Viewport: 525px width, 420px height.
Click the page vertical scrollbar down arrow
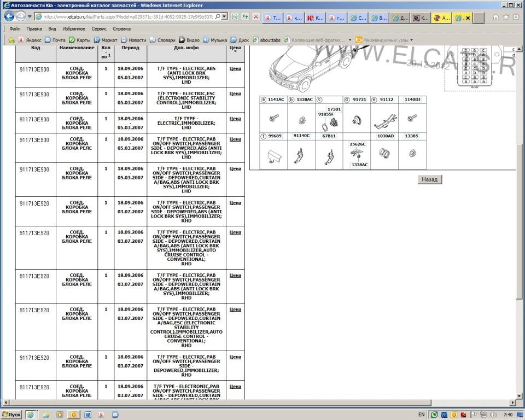click(520, 395)
